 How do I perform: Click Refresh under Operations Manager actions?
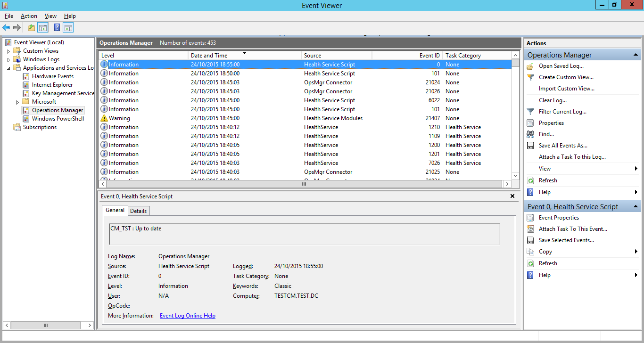click(x=548, y=180)
